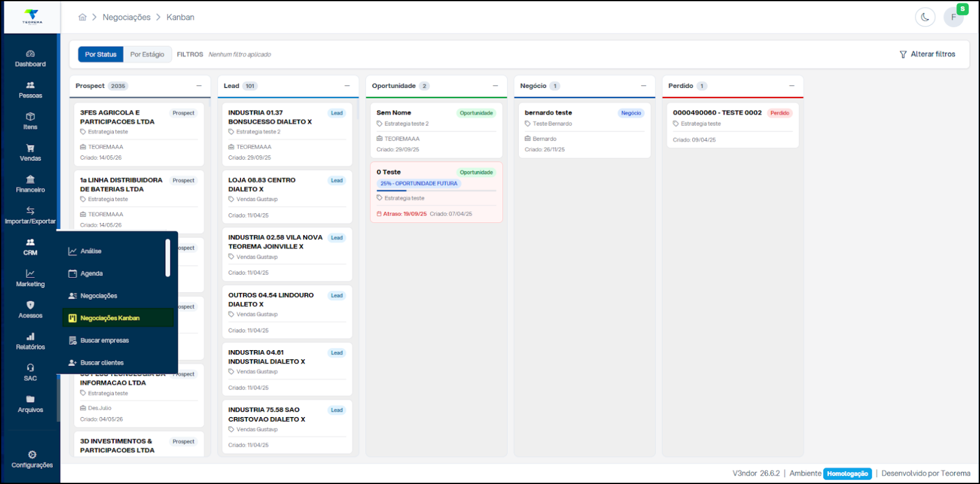Click Lead count badge 101

click(250, 86)
